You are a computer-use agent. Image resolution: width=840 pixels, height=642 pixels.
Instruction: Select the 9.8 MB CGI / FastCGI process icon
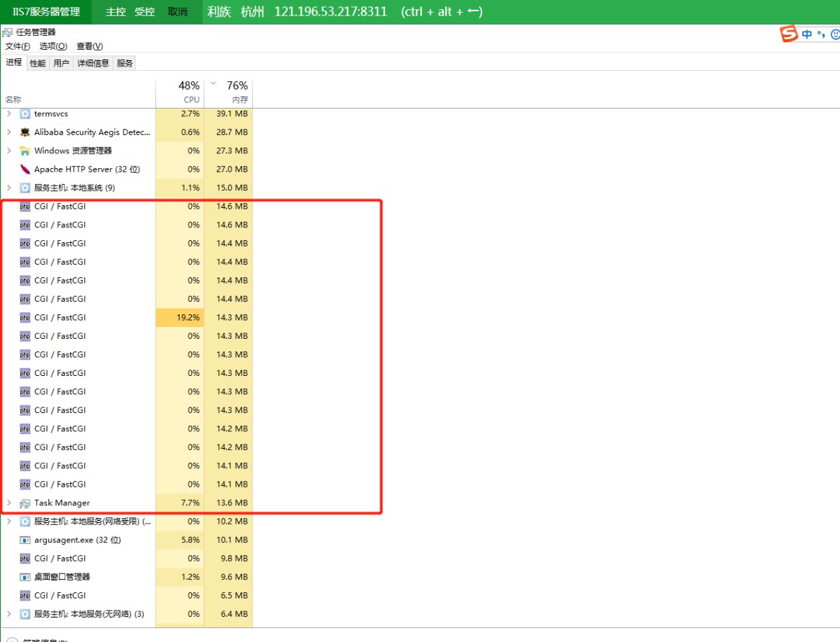(25, 559)
